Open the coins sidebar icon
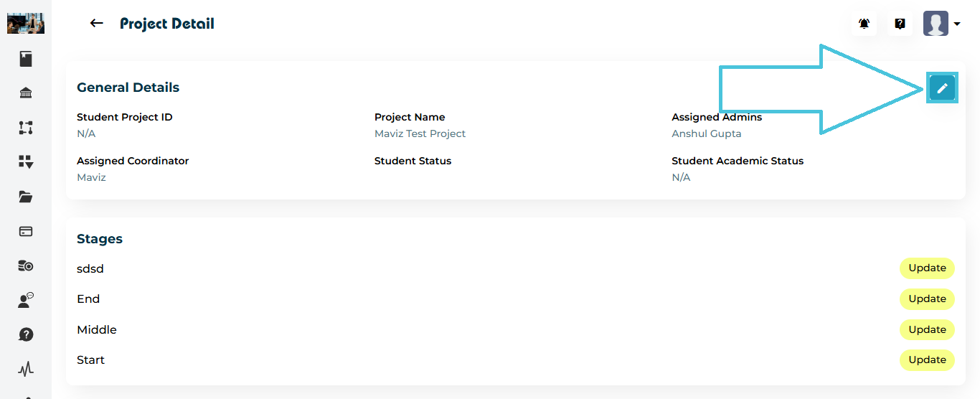980x399 pixels. (26, 266)
